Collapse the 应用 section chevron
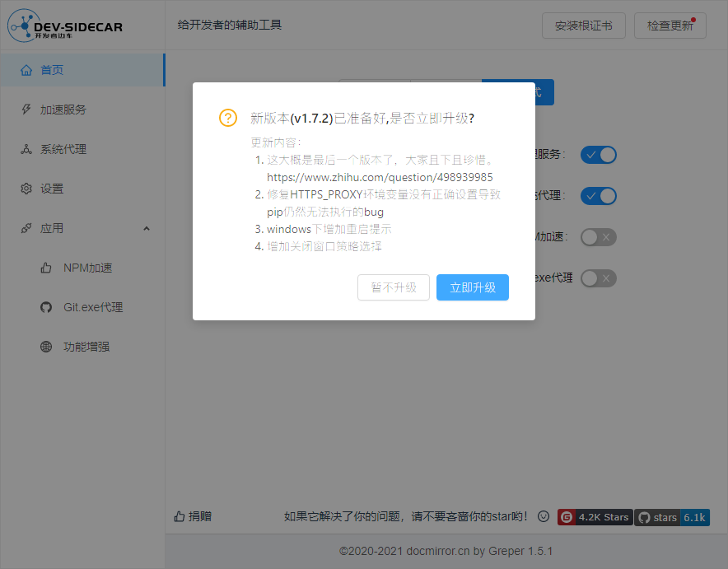 146,228
